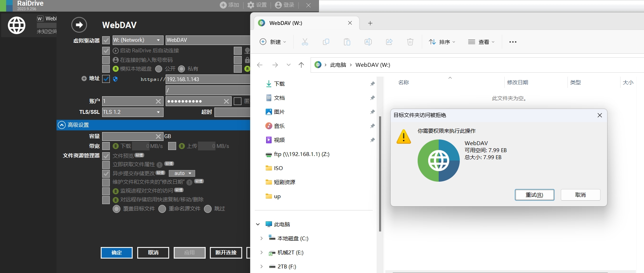The image size is (644, 273).
Task: Click the plus icon beside address label
Action: click(x=84, y=78)
